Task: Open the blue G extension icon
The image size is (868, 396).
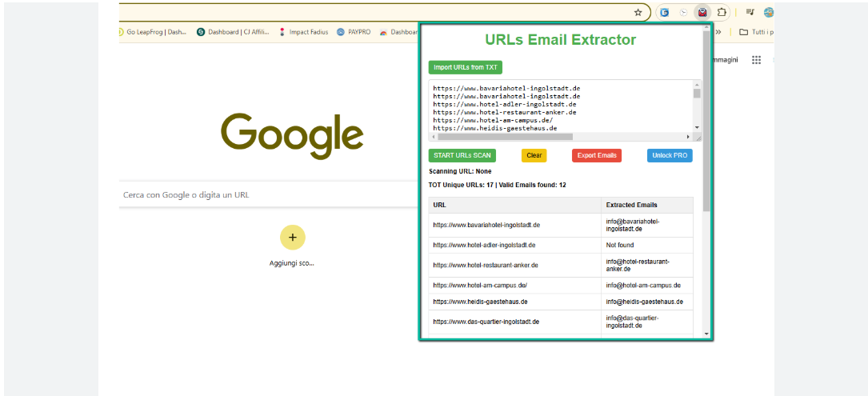Action: [664, 12]
